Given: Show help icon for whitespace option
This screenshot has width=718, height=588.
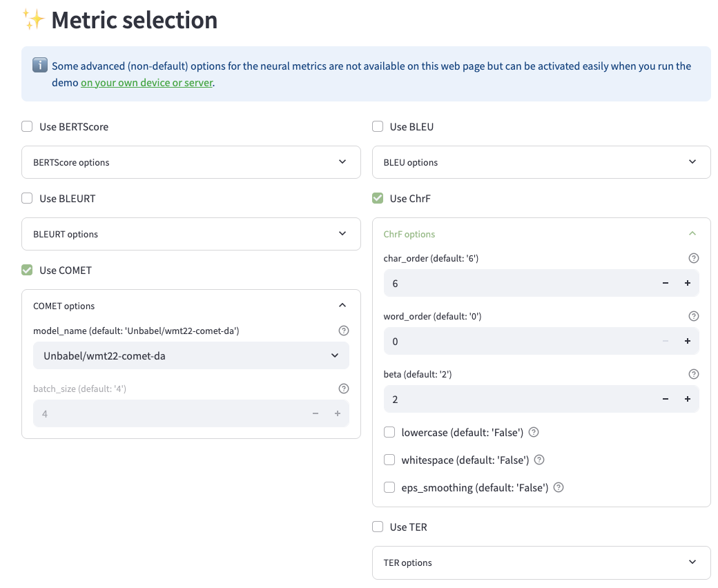Looking at the screenshot, I should (539, 460).
